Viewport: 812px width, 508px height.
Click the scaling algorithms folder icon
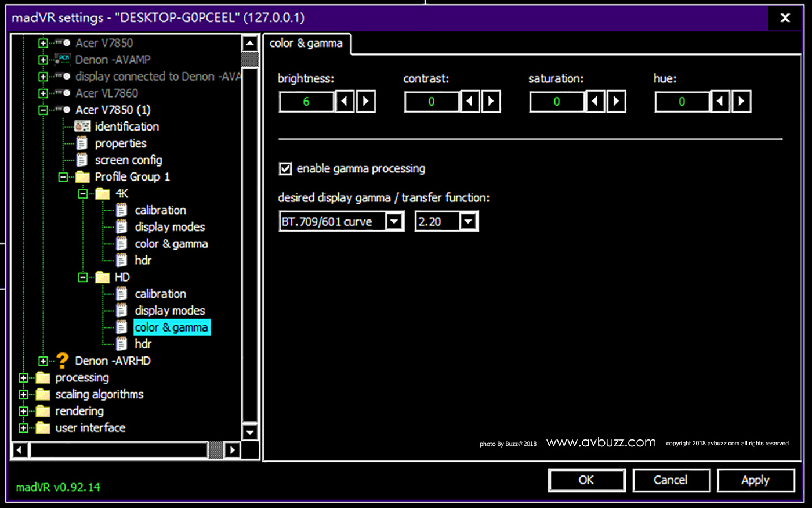click(x=43, y=395)
